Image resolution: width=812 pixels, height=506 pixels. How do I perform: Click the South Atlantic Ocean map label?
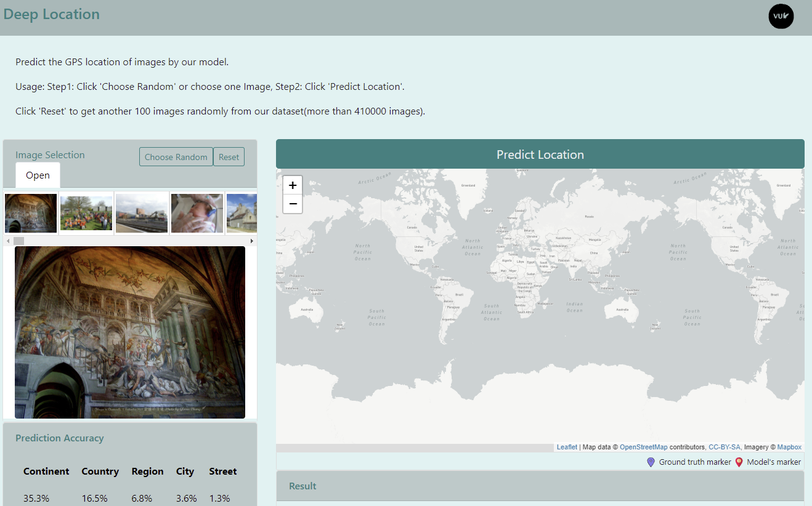pyautogui.click(x=492, y=312)
